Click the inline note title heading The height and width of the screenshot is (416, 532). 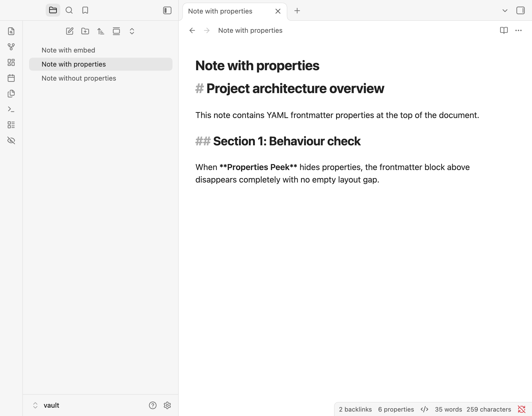point(257,66)
